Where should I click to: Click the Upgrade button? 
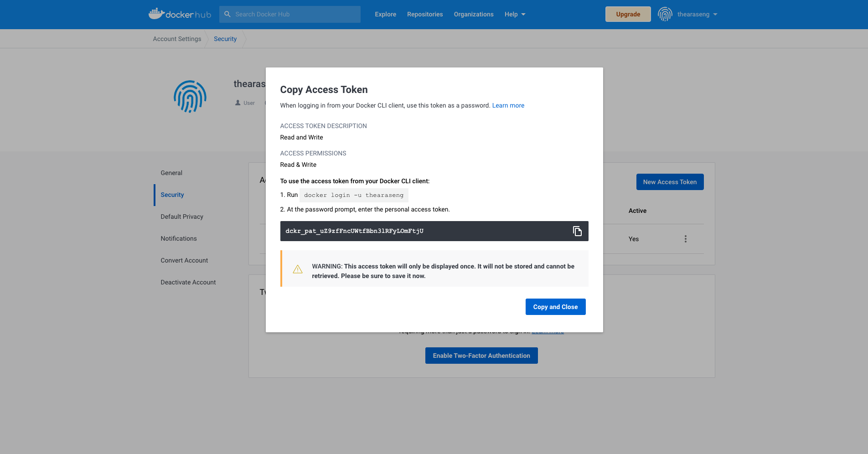tap(628, 14)
